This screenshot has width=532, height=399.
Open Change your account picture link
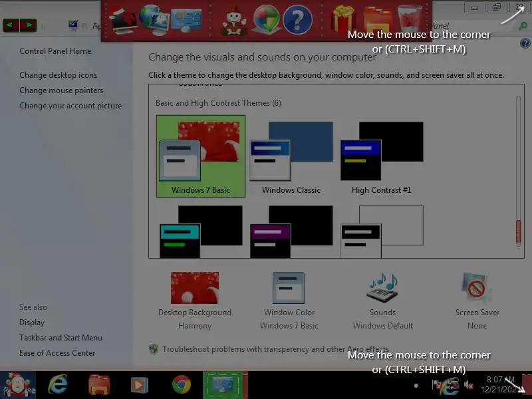(x=70, y=106)
